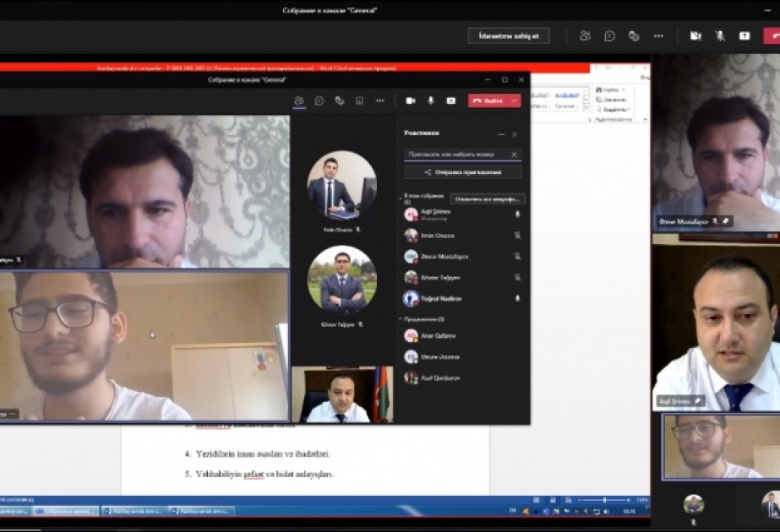Click pin icon on Ənvər Mustafayev tile
780x532 pixels.
pyautogui.click(x=726, y=221)
